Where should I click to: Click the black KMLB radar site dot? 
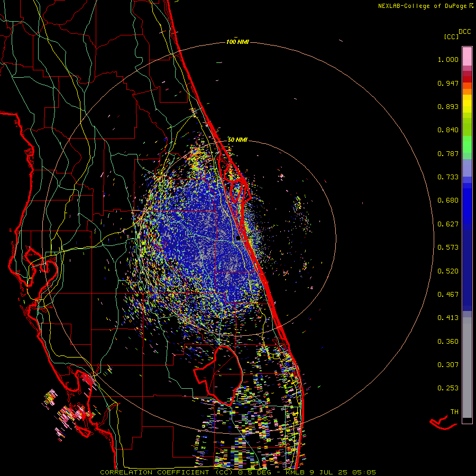pyautogui.click(x=238, y=238)
